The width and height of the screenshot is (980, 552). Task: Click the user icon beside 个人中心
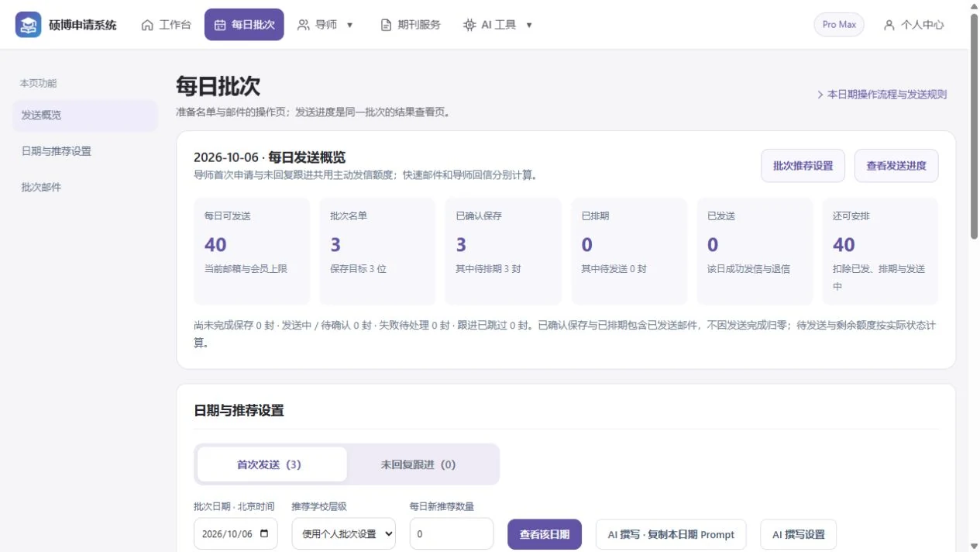[x=889, y=25]
